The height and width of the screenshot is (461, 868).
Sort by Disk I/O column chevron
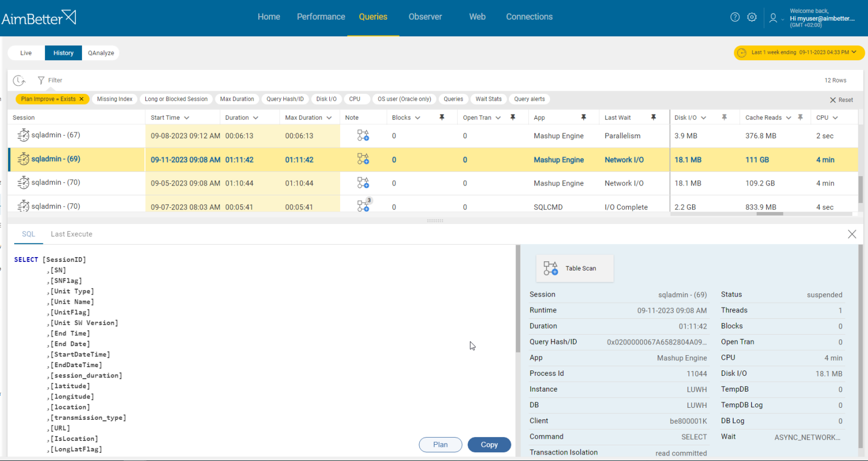coord(704,118)
